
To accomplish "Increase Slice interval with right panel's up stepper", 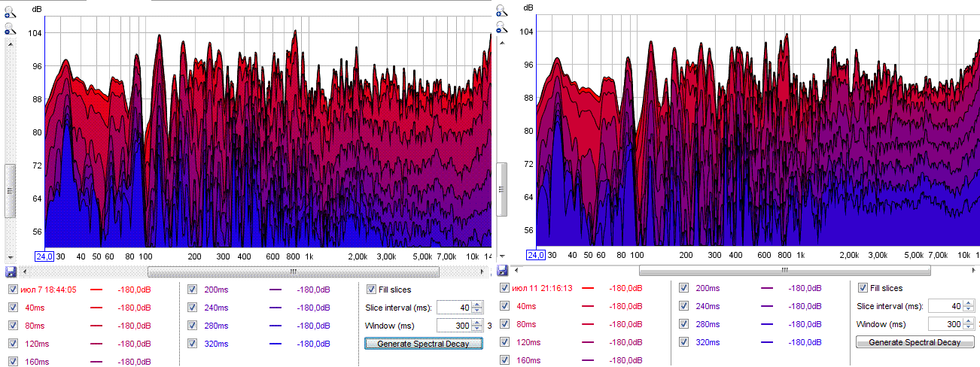I will (969, 302).
